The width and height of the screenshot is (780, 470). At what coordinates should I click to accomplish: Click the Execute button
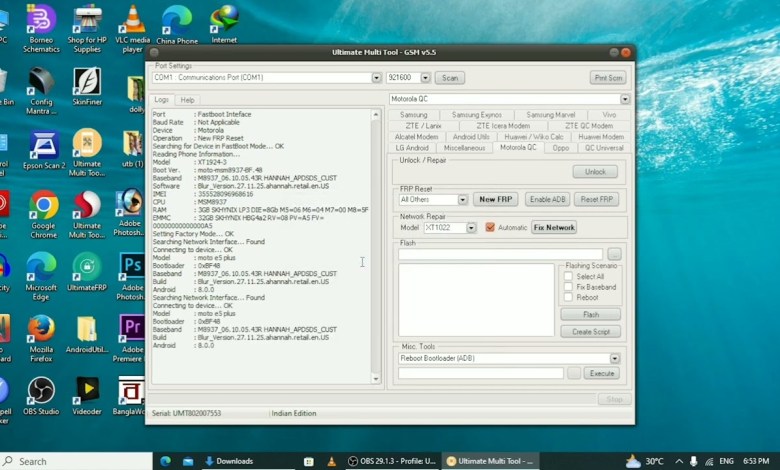(601, 374)
